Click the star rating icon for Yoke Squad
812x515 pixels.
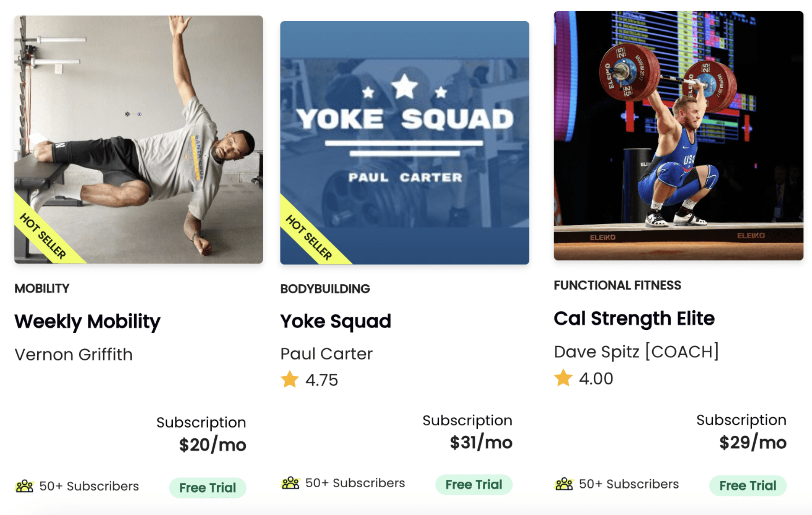click(x=290, y=380)
